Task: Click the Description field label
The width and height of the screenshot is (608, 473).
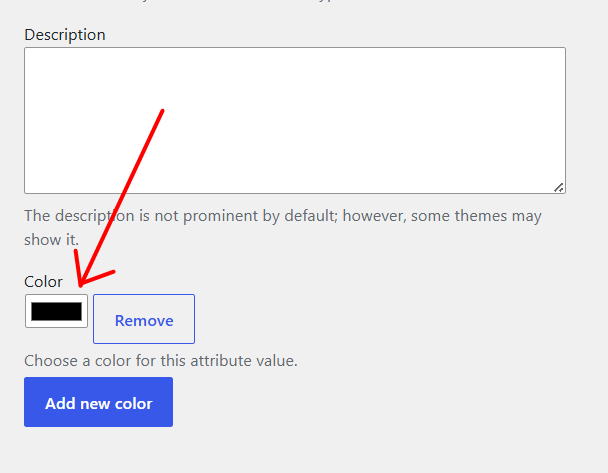Action: 65,35
